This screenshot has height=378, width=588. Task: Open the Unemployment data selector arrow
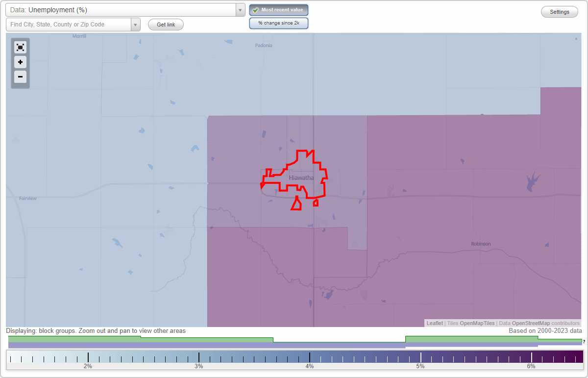coord(240,10)
